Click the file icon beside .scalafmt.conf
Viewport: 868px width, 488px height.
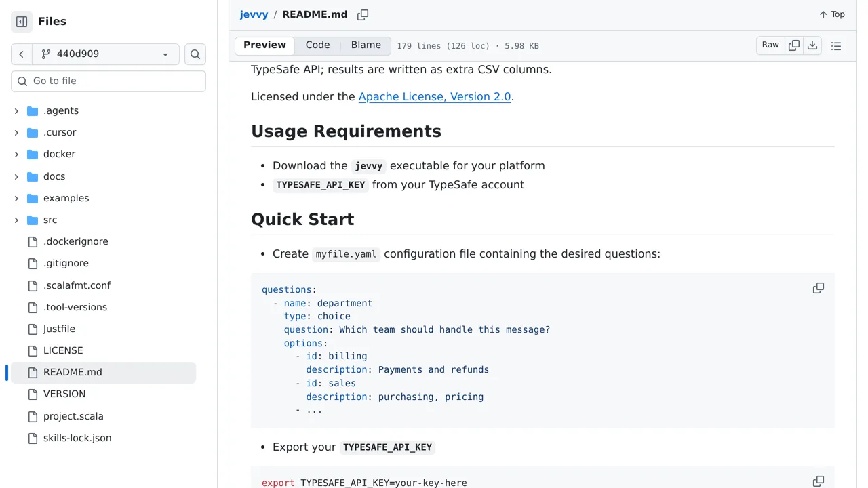33,286
